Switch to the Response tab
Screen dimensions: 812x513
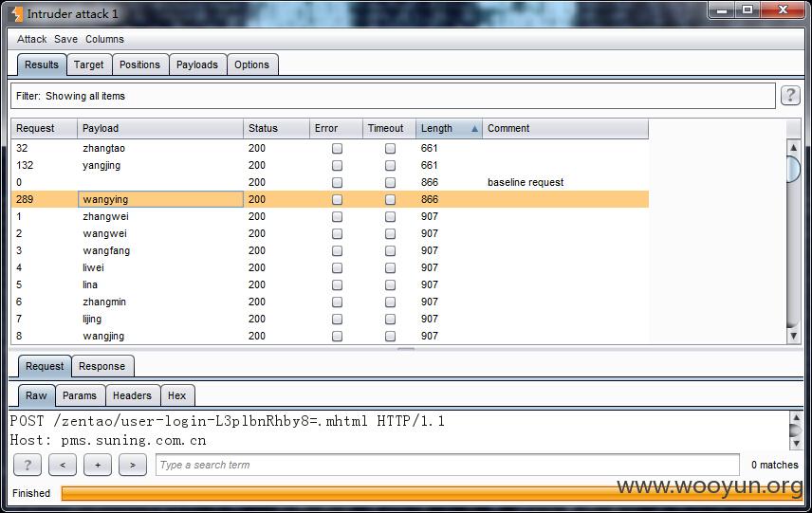102,366
